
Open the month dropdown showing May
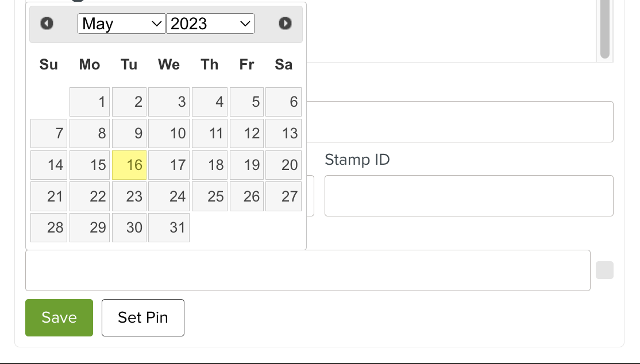tap(121, 24)
